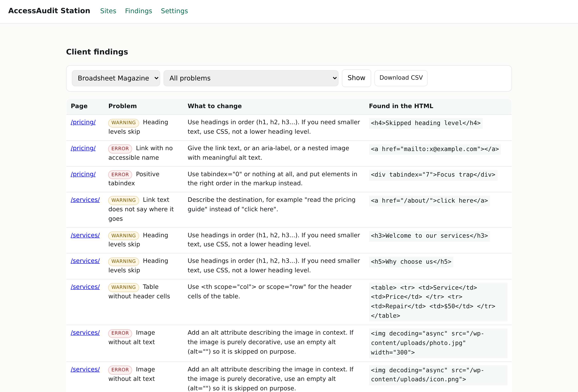The image size is (578, 392).
Task: Click the Client findings heading
Action: point(97,52)
